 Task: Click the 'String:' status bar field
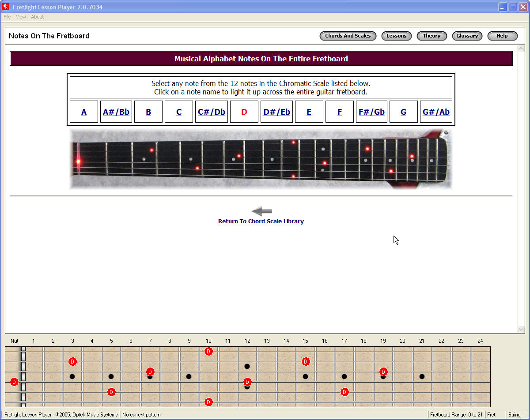(516, 415)
